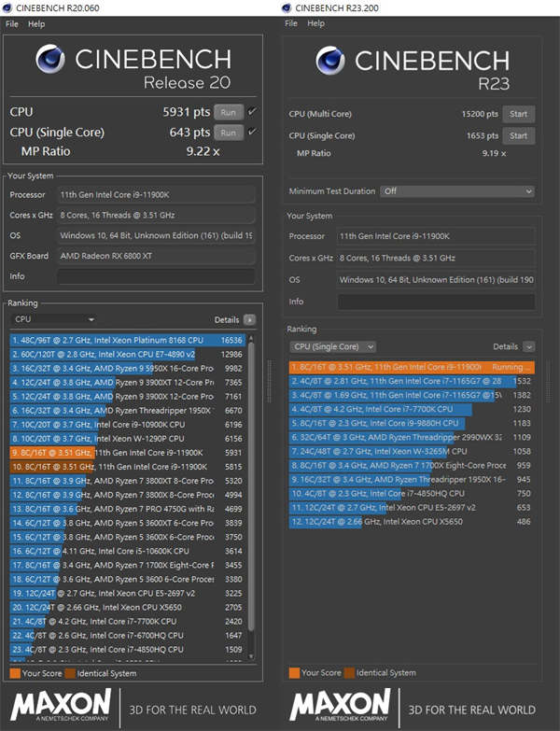Select R23 i7-1165G7 row scoring 1382
Viewport: 560px width, 731px height.
412,395
